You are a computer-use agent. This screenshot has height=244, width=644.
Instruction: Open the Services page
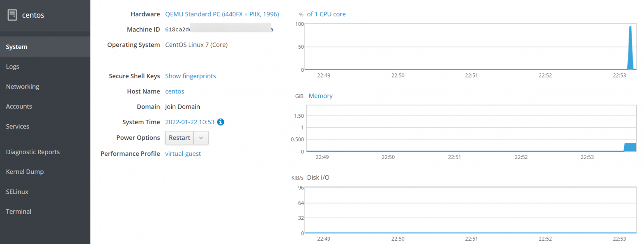(17, 126)
